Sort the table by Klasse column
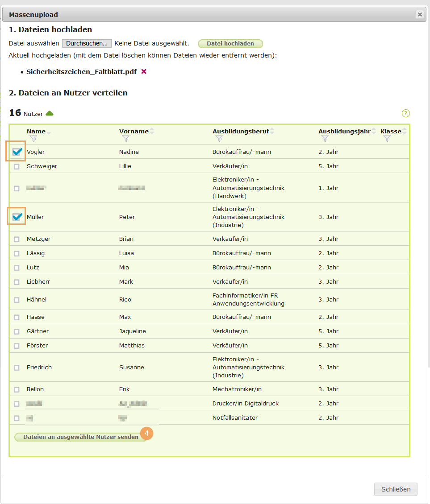 (x=405, y=131)
